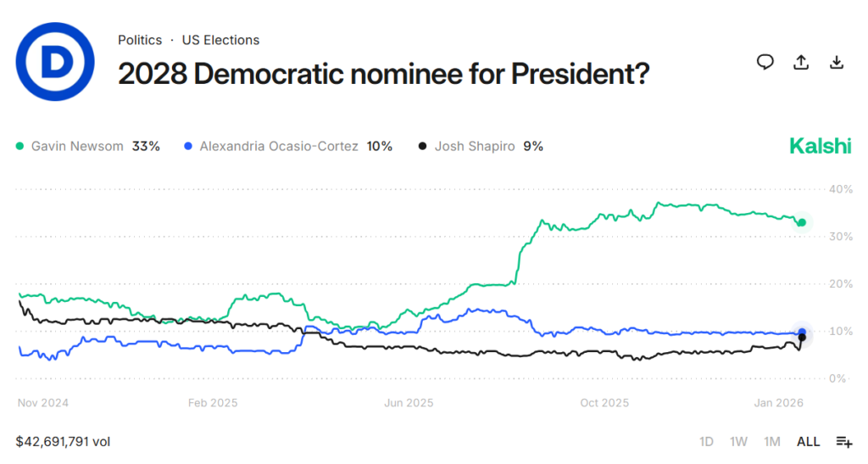Click the blue Ocasio-Cortez legend color dot
This screenshot has height=464, width=868.
coord(188,147)
